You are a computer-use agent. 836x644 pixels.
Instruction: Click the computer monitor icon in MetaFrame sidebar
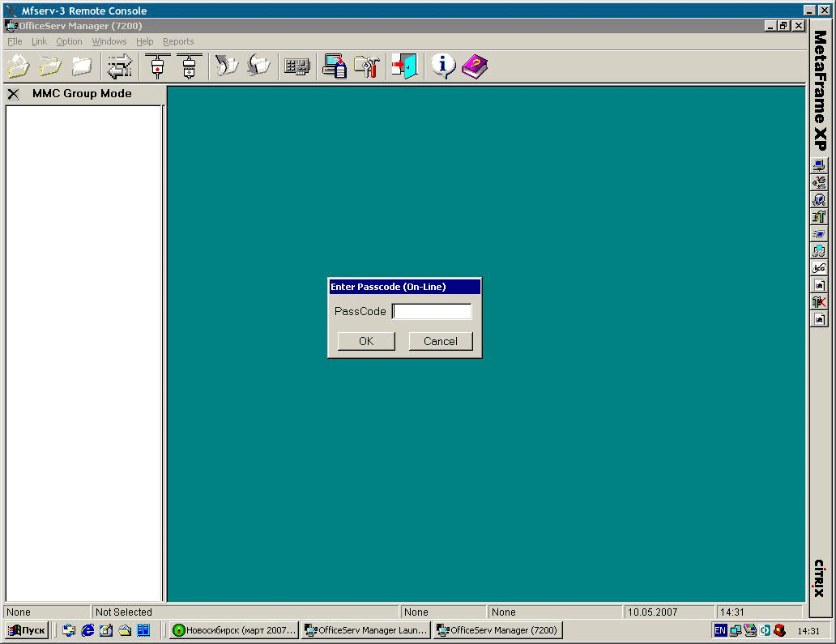[x=819, y=165]
